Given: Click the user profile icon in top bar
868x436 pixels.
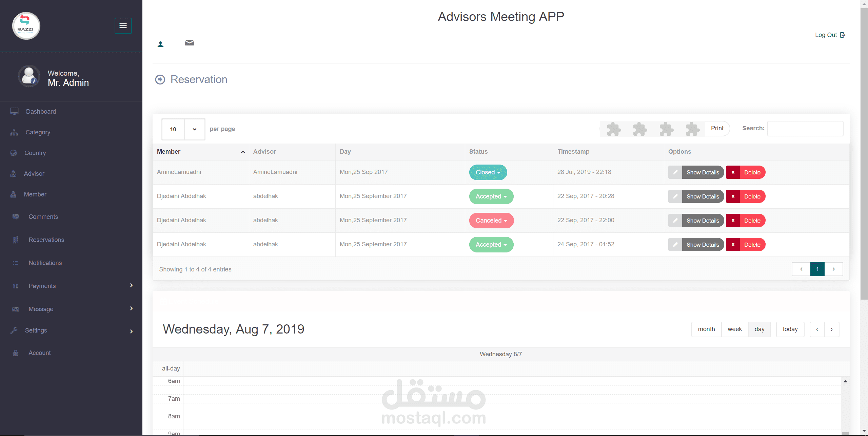Looking at the screenshot, I should coord(161,44).
